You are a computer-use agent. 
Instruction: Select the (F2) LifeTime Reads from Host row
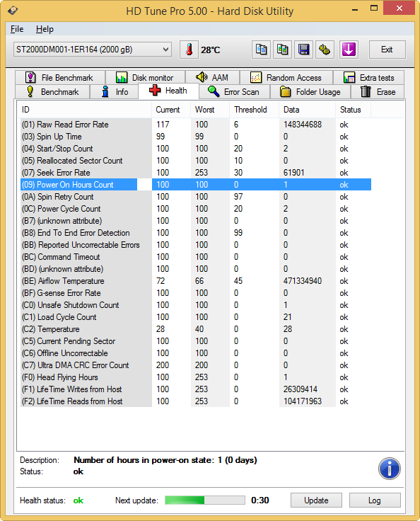pos(196,401)
